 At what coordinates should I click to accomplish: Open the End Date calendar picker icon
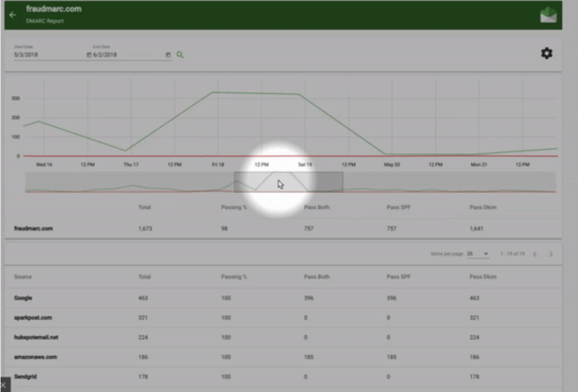point(168,55)
